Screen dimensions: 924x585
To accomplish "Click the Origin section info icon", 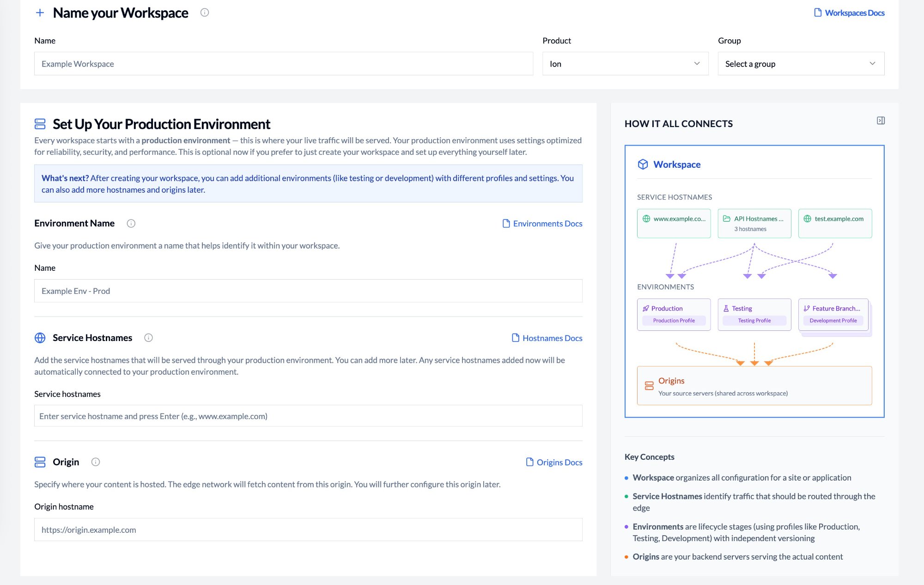I will [96, 462].
